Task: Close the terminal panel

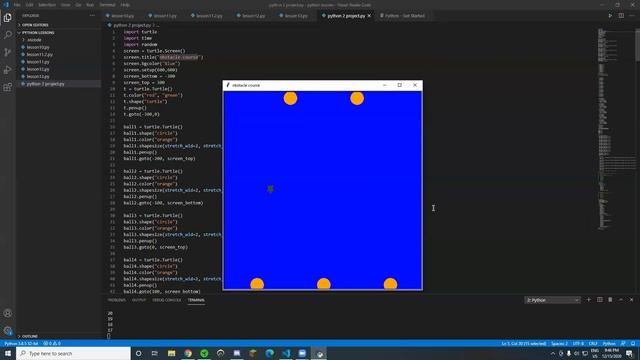Action: click(631, 300)
